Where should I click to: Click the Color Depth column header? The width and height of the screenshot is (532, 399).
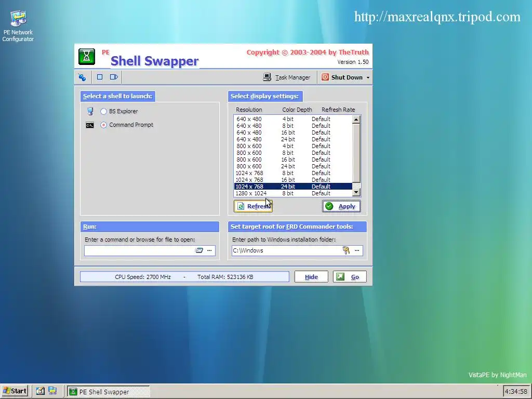click(297, 110)
